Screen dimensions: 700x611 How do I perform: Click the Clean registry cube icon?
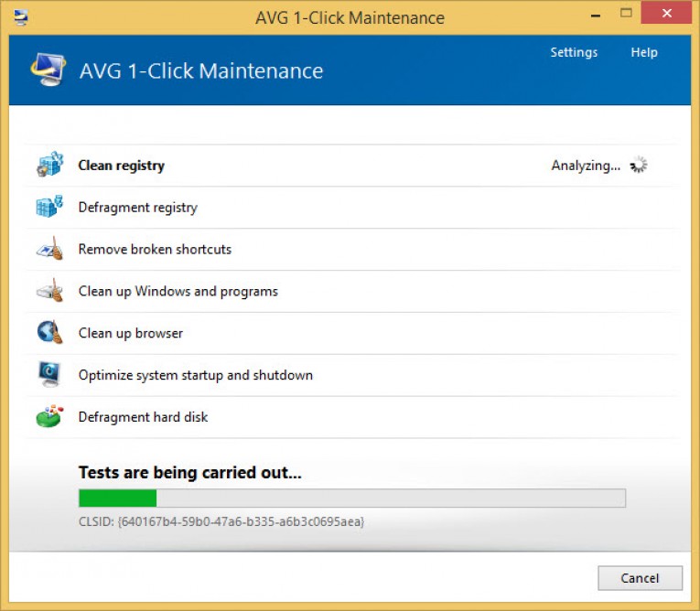point(49,165)
